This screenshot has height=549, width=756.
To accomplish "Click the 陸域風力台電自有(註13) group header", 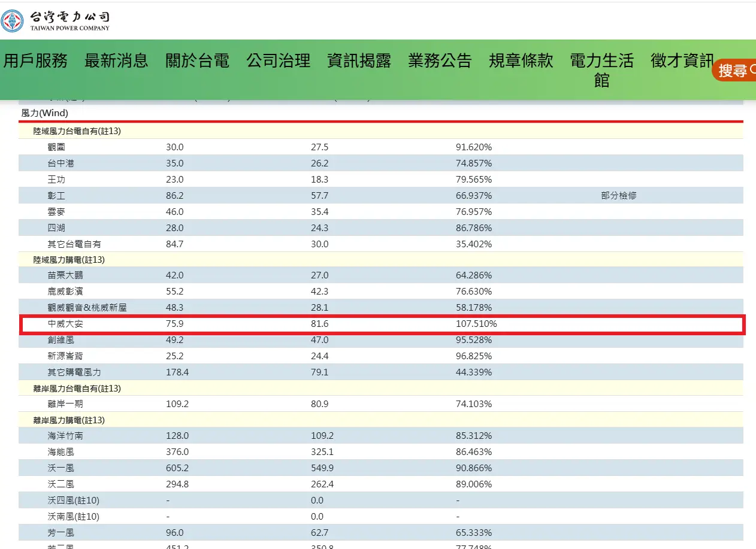I will pyautogui.click(x=77, y=131).
